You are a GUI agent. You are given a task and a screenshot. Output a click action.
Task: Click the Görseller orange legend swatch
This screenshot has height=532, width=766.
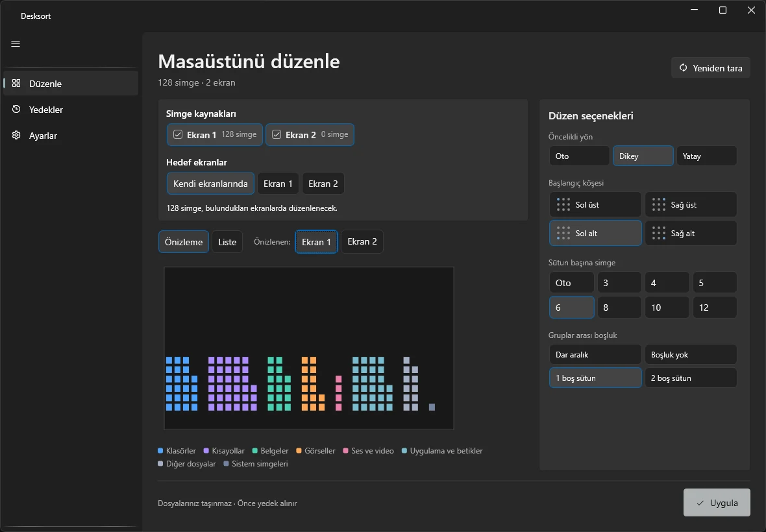pos(299,450)
